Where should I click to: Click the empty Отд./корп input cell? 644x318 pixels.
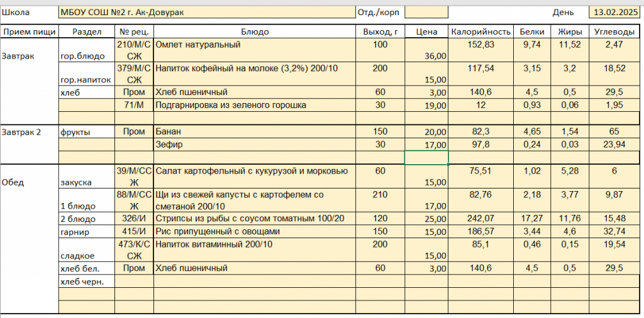426,12
